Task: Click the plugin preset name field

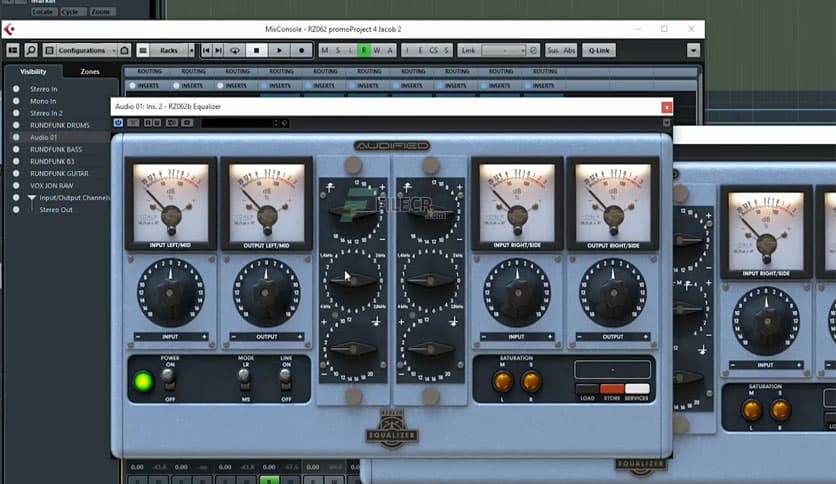Action: point(237,123)
